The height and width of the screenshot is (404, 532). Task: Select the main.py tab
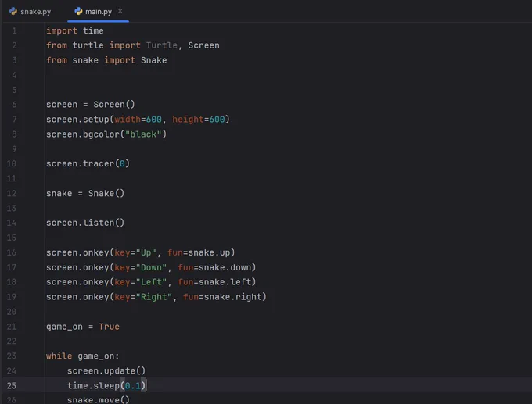pyautogui.click(x=98, y=12)
